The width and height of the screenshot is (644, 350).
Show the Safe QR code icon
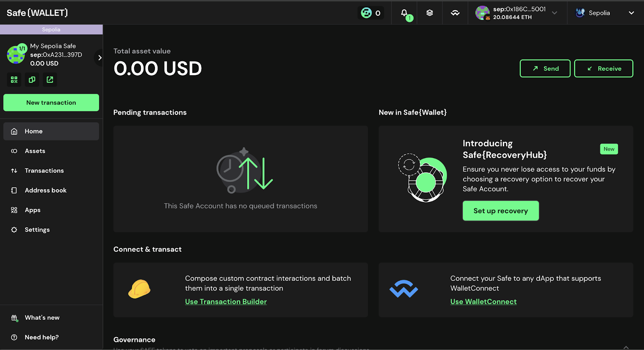click(14, 80)
